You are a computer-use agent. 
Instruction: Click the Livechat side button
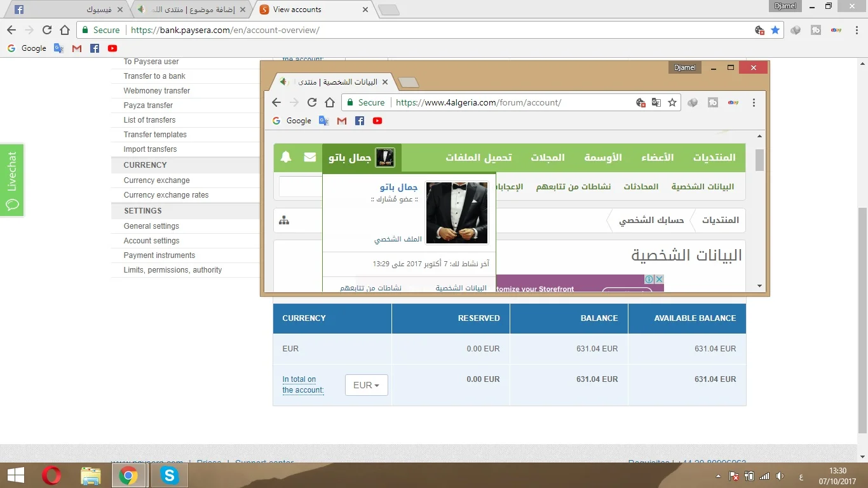(12, 180)
